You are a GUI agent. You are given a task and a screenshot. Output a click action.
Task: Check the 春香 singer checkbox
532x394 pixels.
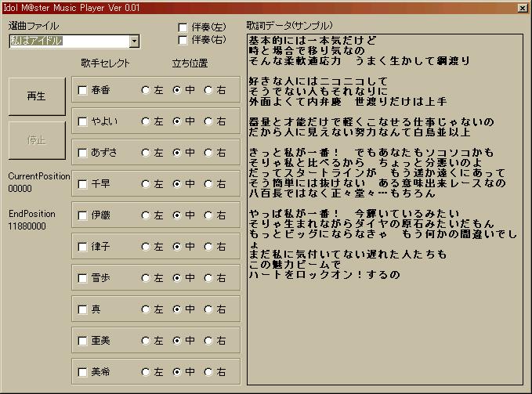click(x=83, y=90)
